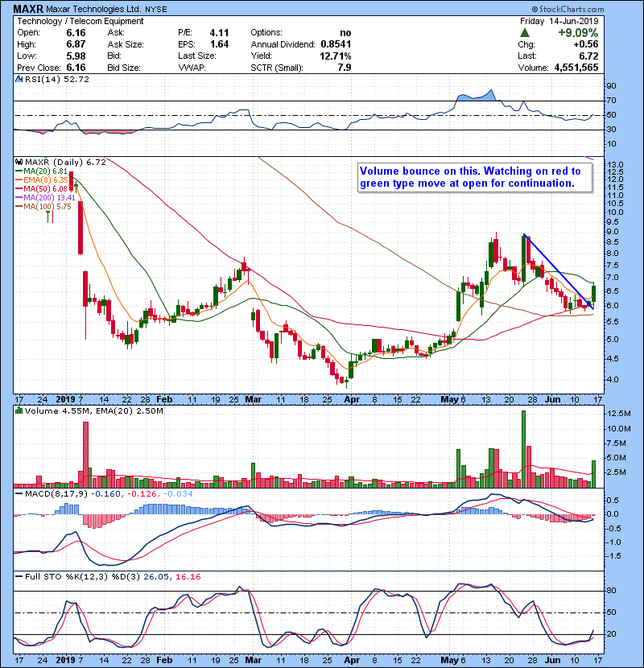Screen dimensions: 644x668
Task: Click the Yield value 12.71%
Action: pyautogui.click(x=336, y=56)
